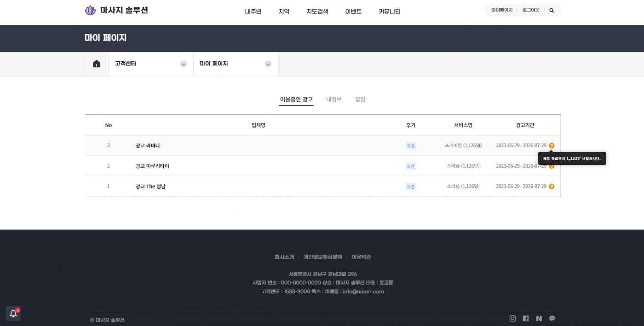Switch to the 내정보 tab
This screenshot has width=644, height=326.
click(x=334, y=99)
